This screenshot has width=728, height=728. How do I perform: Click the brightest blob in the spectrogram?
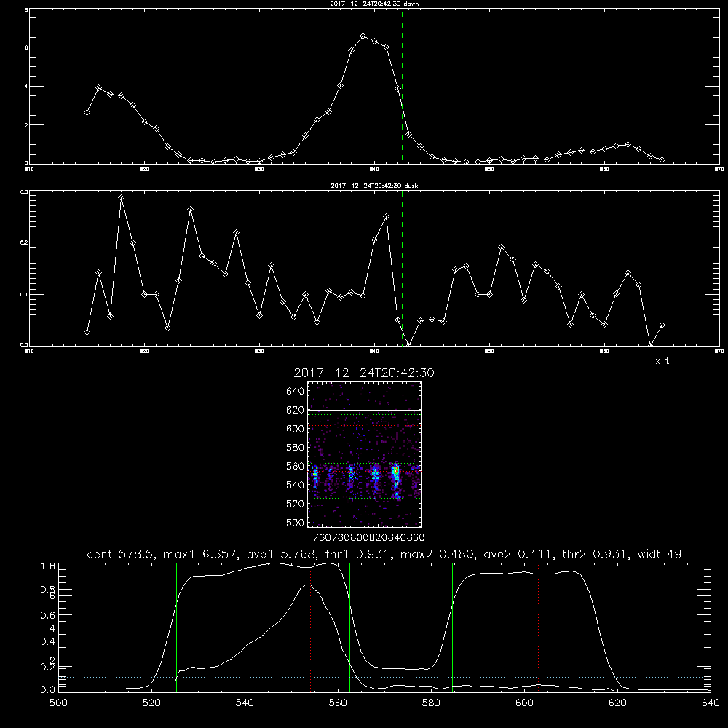click(396, 472)
